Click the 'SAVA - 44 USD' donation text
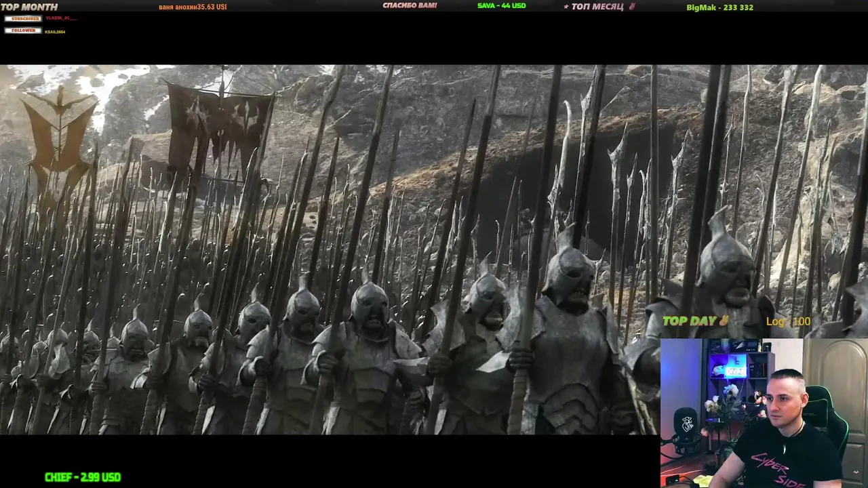 502,5
